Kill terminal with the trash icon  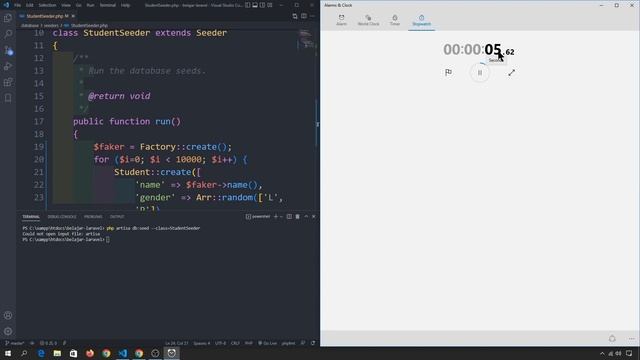(298, 217)
